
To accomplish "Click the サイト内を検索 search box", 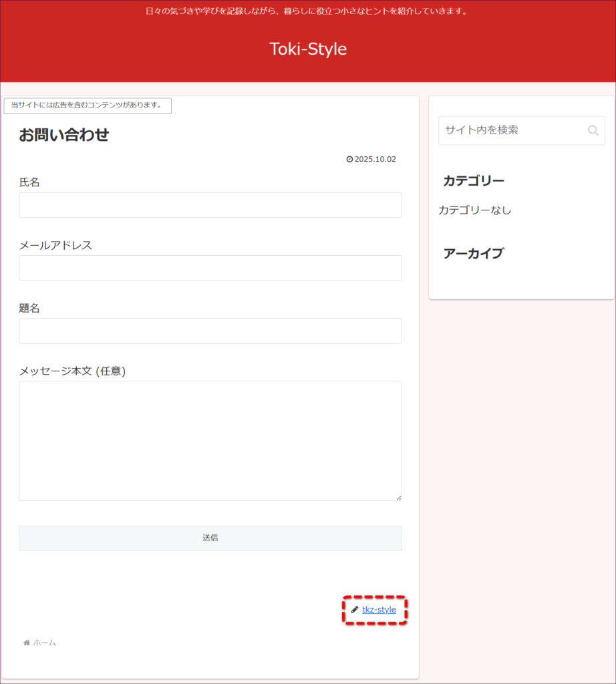I will (511, 130).
